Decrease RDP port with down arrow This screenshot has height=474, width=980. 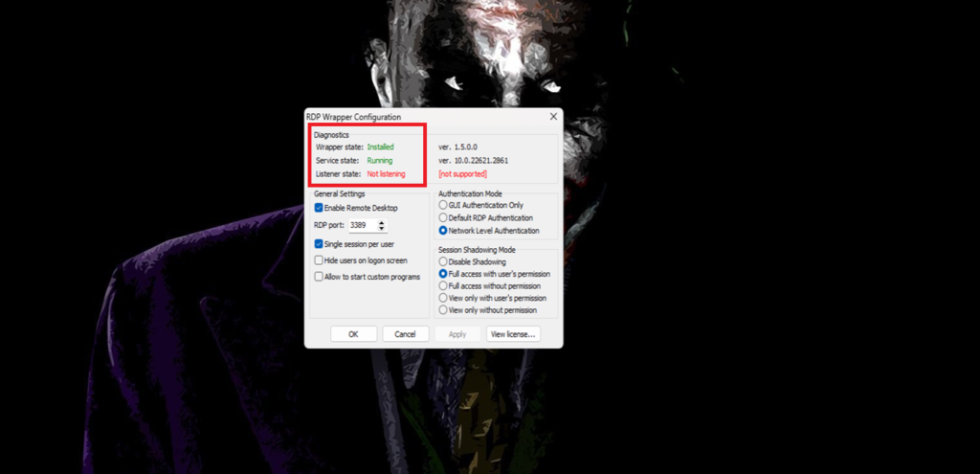[382, 228]
